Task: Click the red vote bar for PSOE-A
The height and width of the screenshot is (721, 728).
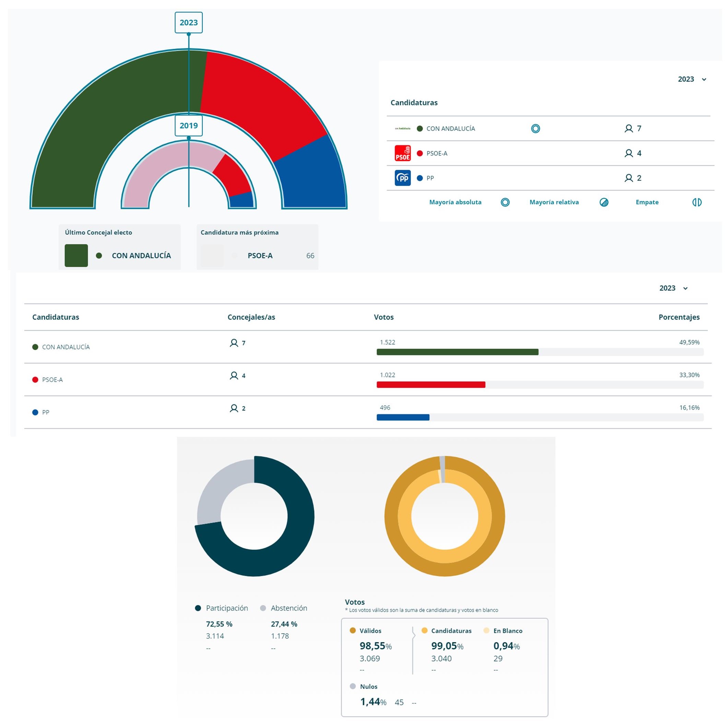Action: coord(431,384)
